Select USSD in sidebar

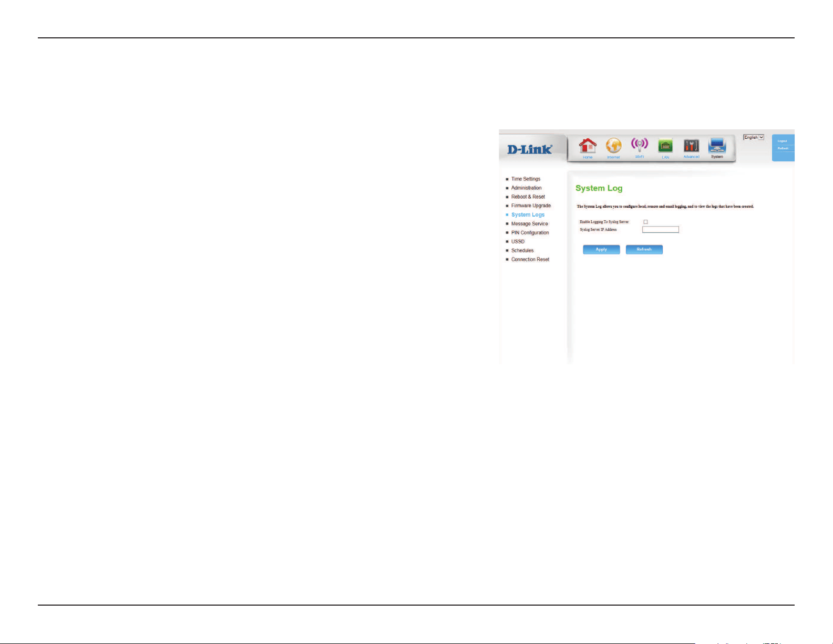(518, 241)
